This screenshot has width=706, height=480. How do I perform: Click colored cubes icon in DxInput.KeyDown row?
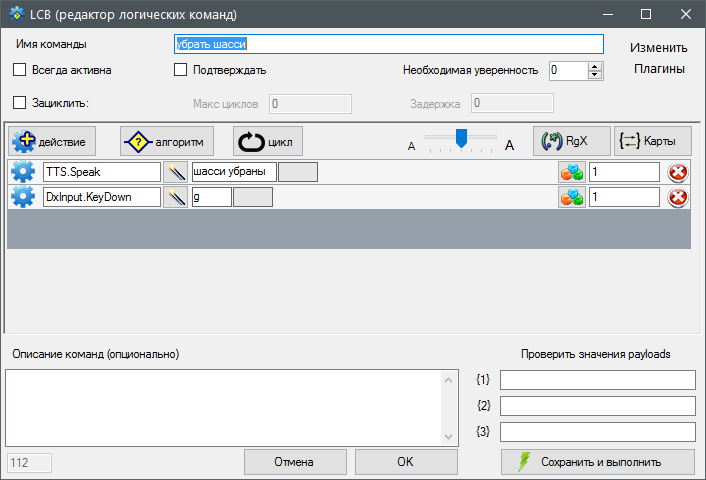coord(572,197)
